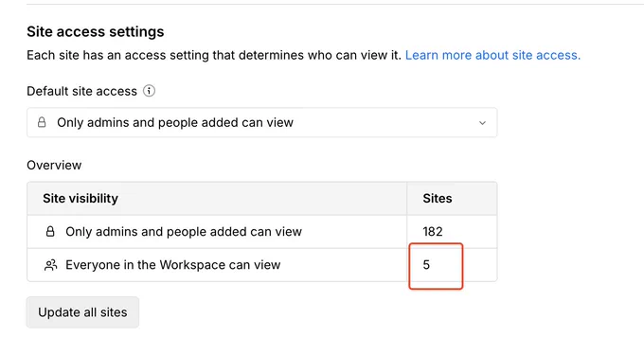Click the Site access settings heading
Screen dimensions: 644x355
click(x=96, y=31)
